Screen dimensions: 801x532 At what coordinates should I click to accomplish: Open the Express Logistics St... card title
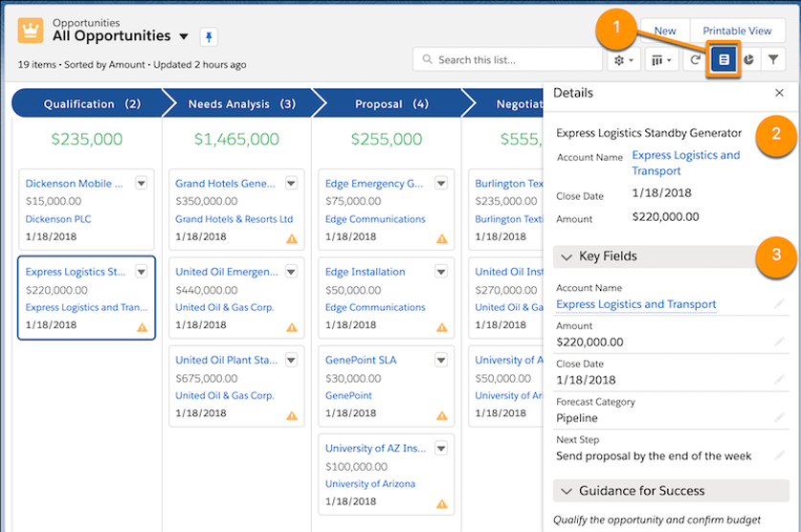pyautogui.click(x=75, y=272)
